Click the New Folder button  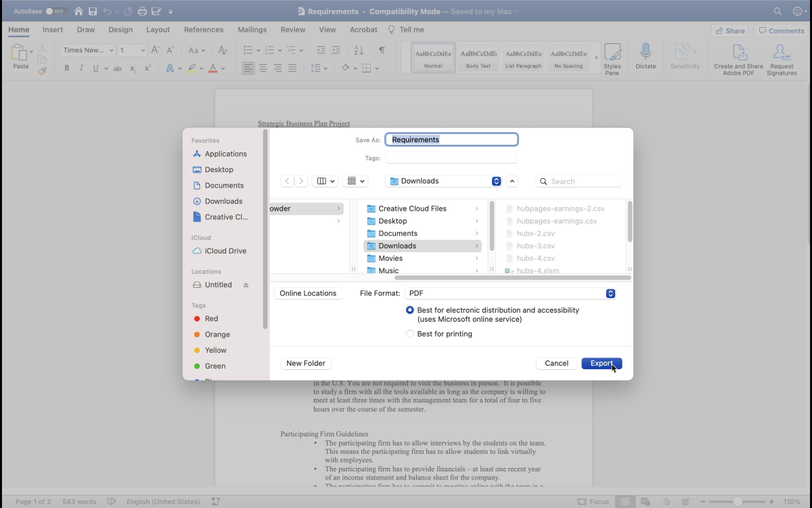pos(306,363)
